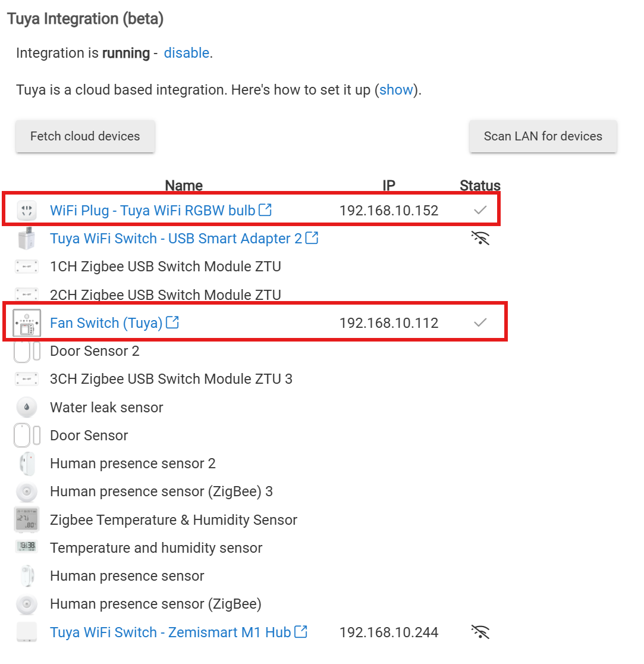Click the Door Sensor 2 device image

tap(26, 351)
